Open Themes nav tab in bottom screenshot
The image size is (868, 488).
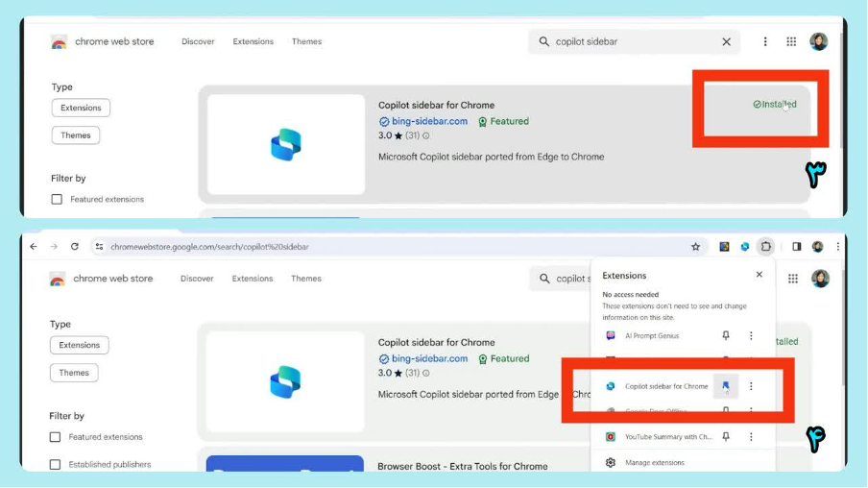(306, 279)
